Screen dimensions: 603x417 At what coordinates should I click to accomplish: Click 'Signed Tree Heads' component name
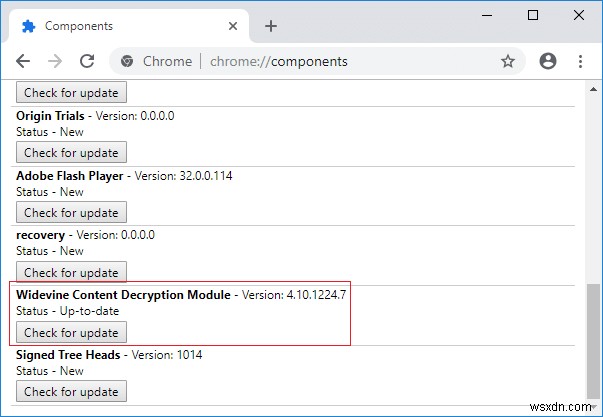(68, 355)
